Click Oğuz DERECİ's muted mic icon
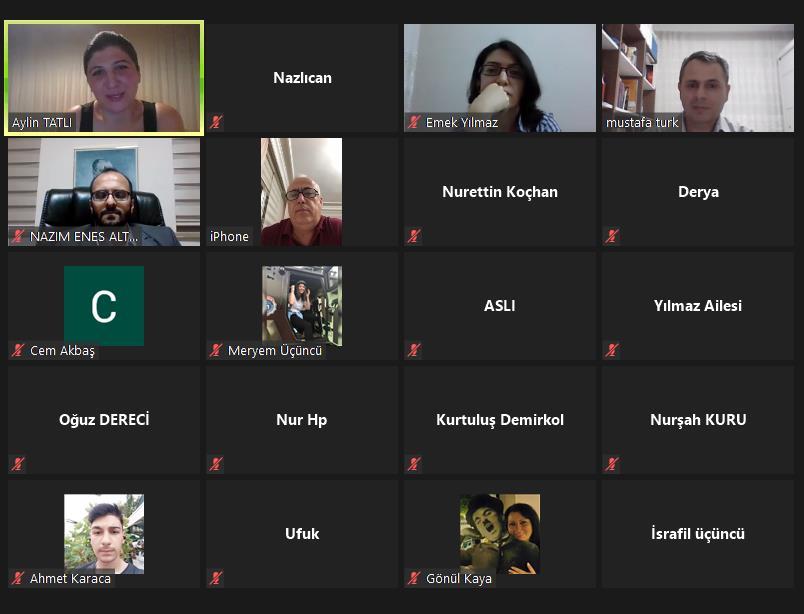Image resolution: width=804 pixels, height=614 pixels. pyautogui.click(x=18, y=464)
